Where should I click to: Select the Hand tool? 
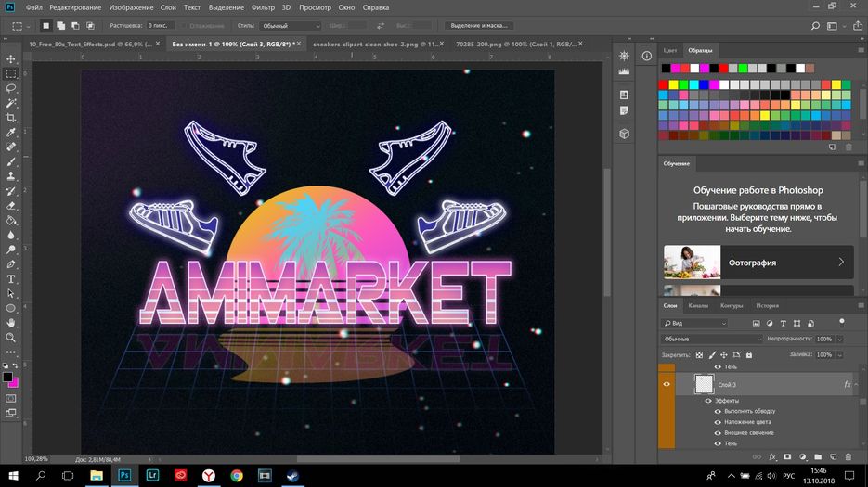(10, 323)
